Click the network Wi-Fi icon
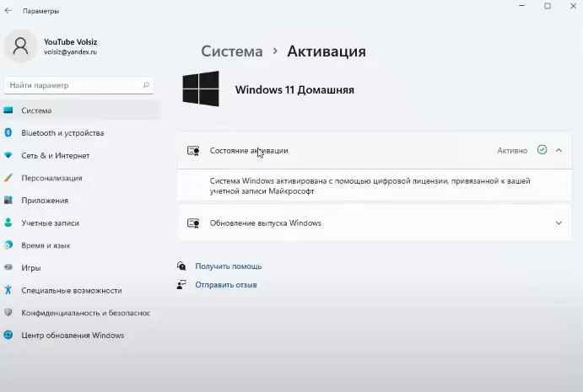 pyautogui.click(x=8, y=155)
